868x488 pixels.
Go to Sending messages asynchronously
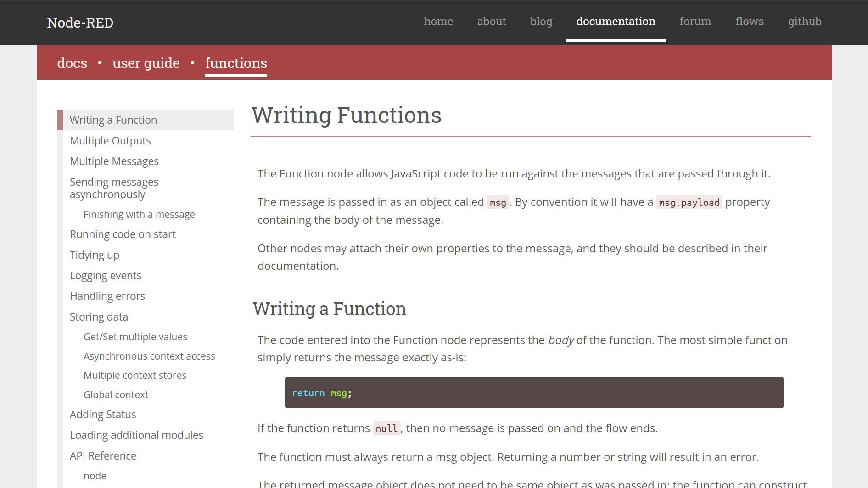(114, 188)
